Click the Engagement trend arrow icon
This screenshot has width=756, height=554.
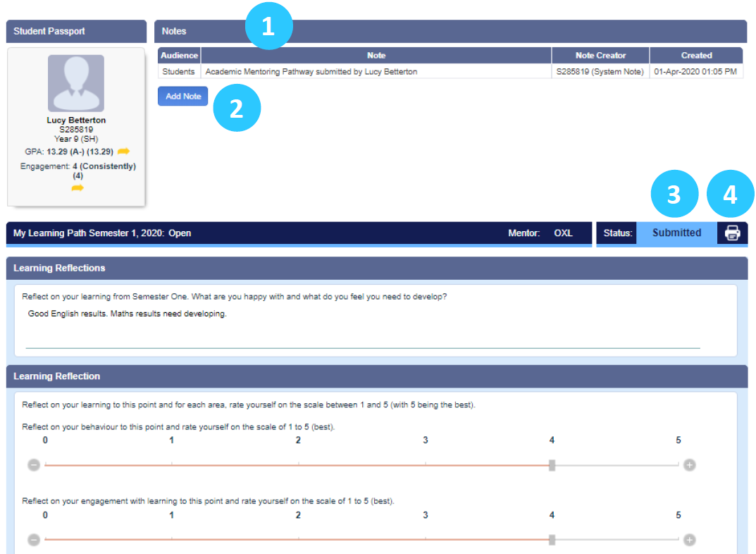77,187
